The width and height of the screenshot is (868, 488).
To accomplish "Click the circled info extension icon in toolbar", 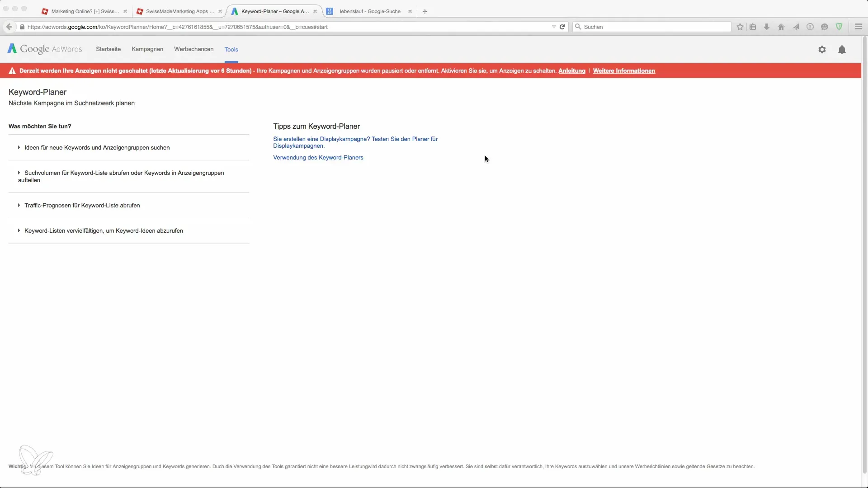I will pos(810,27).
